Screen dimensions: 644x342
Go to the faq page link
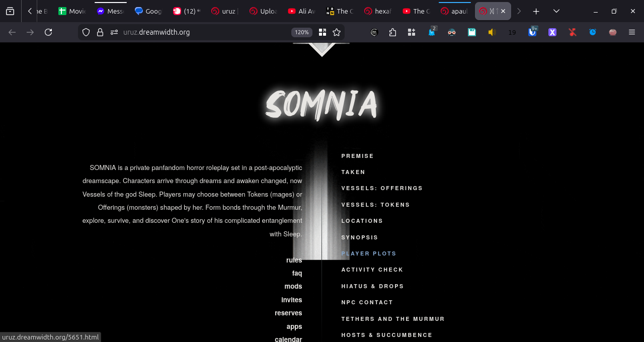(297, 273)
